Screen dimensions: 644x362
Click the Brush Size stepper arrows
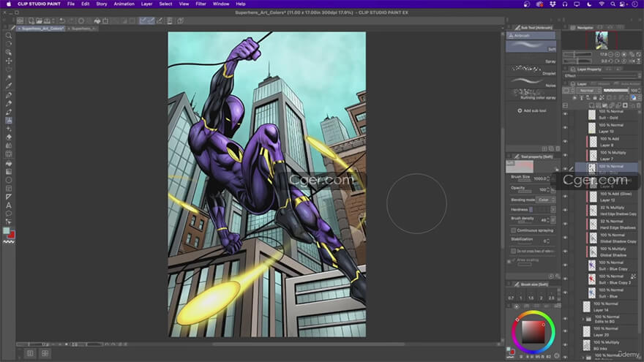(x=548, y=178)
